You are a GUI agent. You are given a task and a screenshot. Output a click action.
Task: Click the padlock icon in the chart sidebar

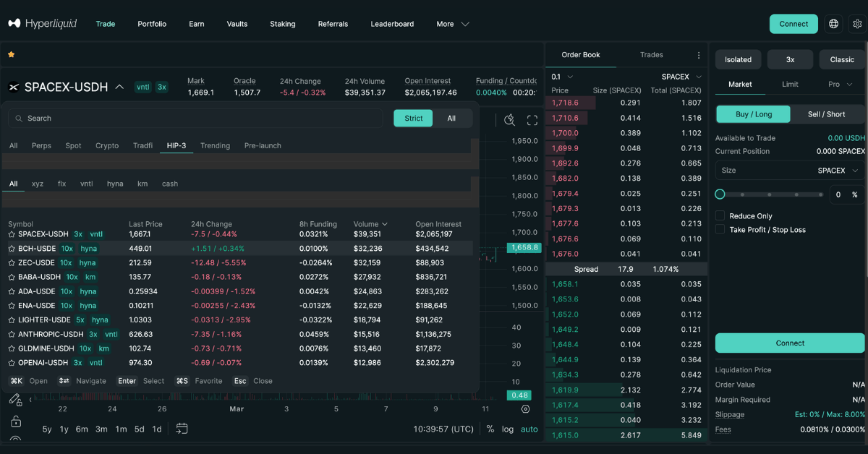pyautogui.click(x=16, y=421)
